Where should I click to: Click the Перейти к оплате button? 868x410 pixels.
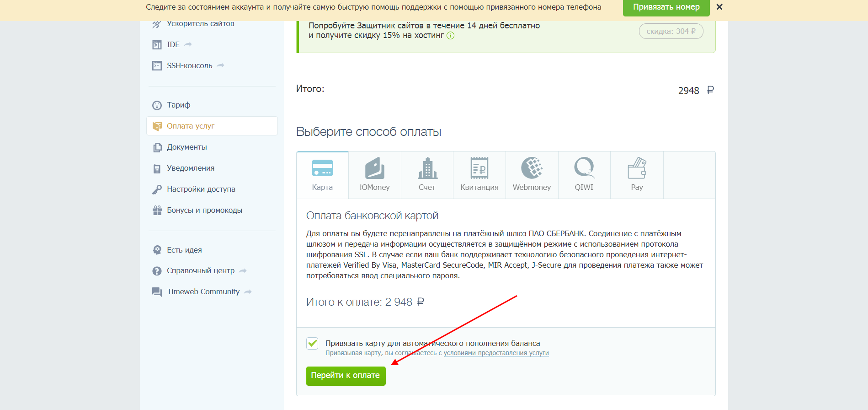tap(346, 376)
